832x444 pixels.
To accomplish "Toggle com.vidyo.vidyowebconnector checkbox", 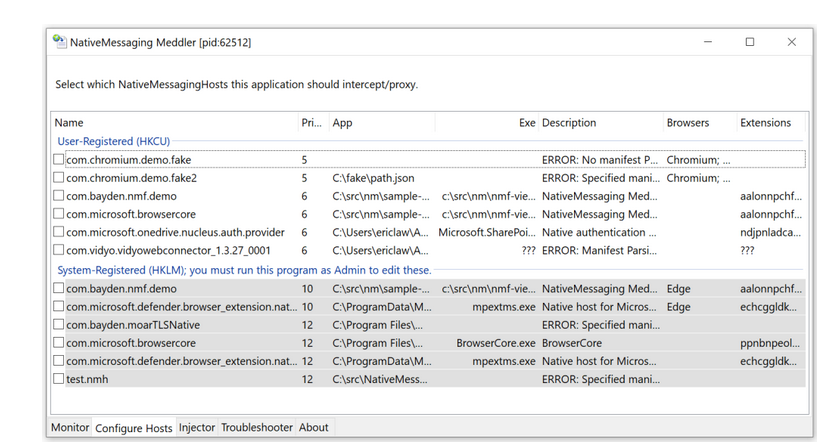I will tap(59, 251).
